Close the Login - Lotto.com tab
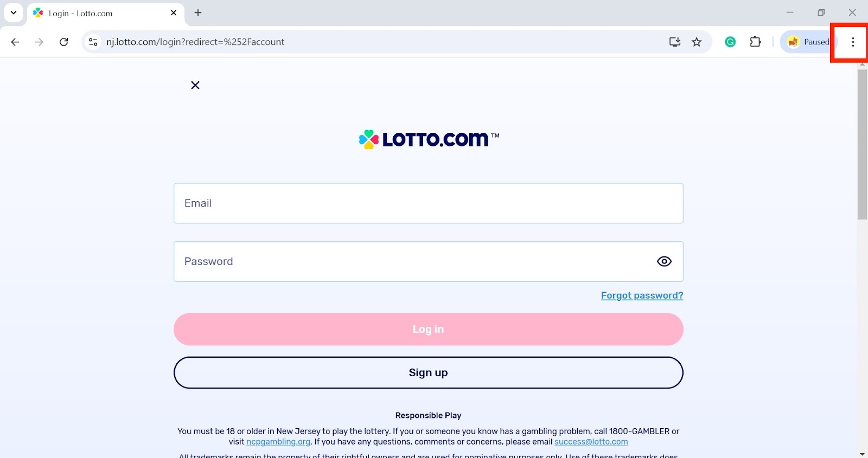 [x=174, y=12]
